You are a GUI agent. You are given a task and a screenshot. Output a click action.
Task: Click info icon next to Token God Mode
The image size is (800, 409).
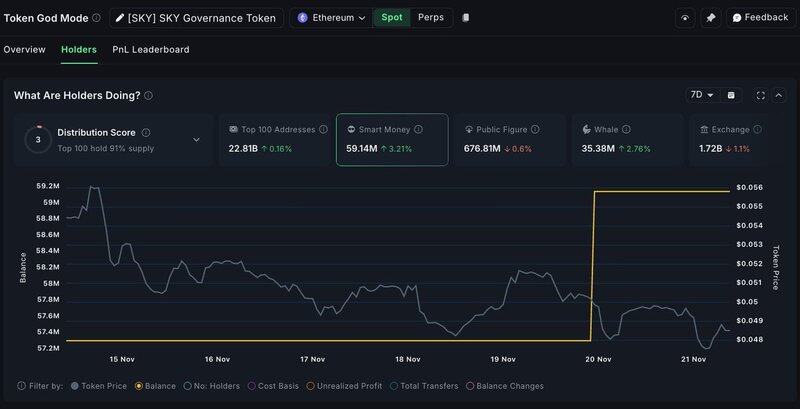pyautogui.click(x=96, y=18)
